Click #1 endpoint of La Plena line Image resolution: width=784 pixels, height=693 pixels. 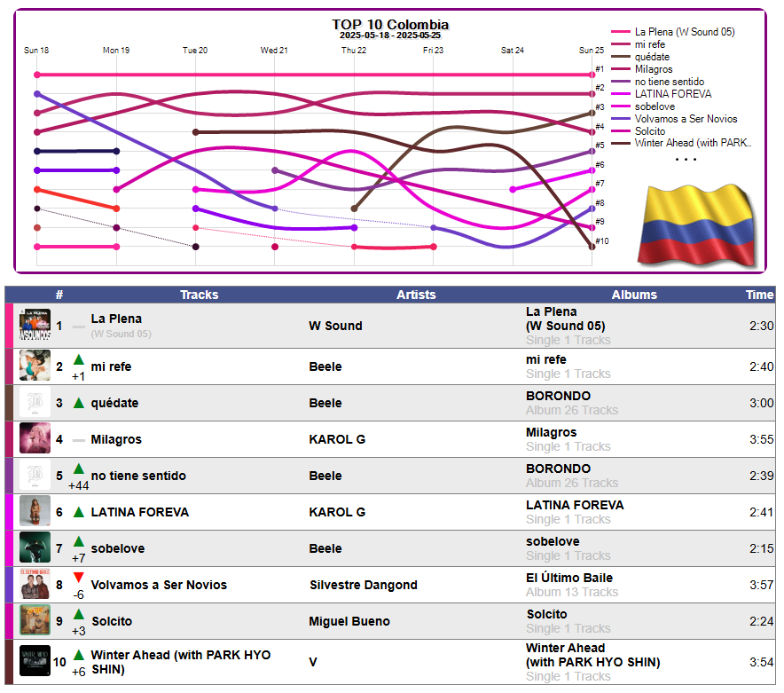(592, 75)
